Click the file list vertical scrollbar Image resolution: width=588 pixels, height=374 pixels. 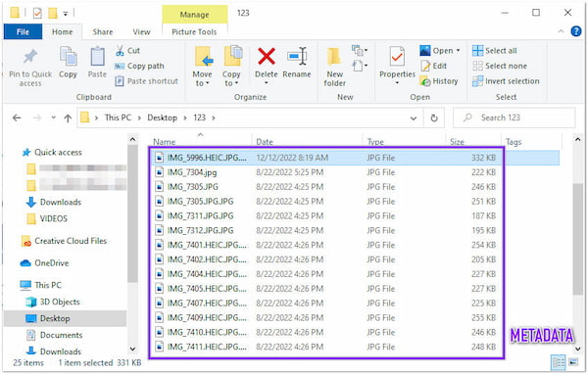tap(578, 240)
